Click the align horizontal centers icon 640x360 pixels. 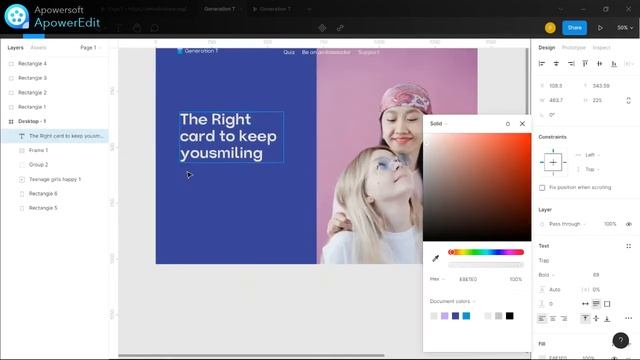(x=556, y=64)
